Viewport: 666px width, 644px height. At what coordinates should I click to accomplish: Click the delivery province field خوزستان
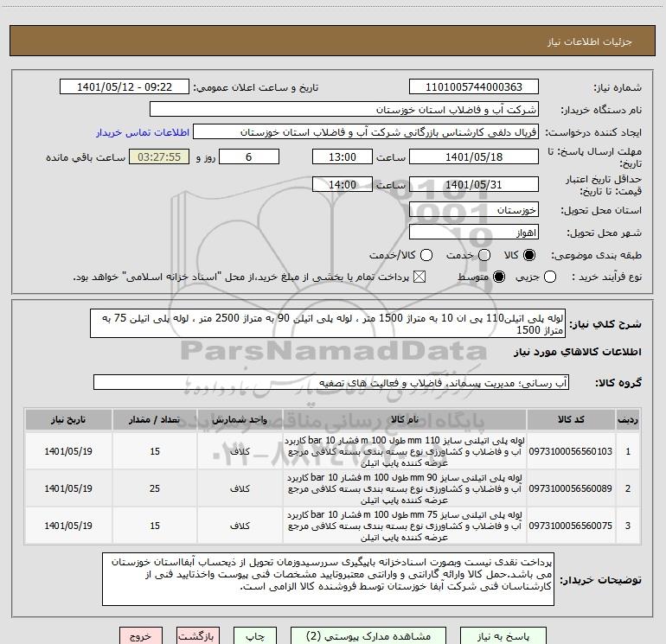(x=474, y=209)
